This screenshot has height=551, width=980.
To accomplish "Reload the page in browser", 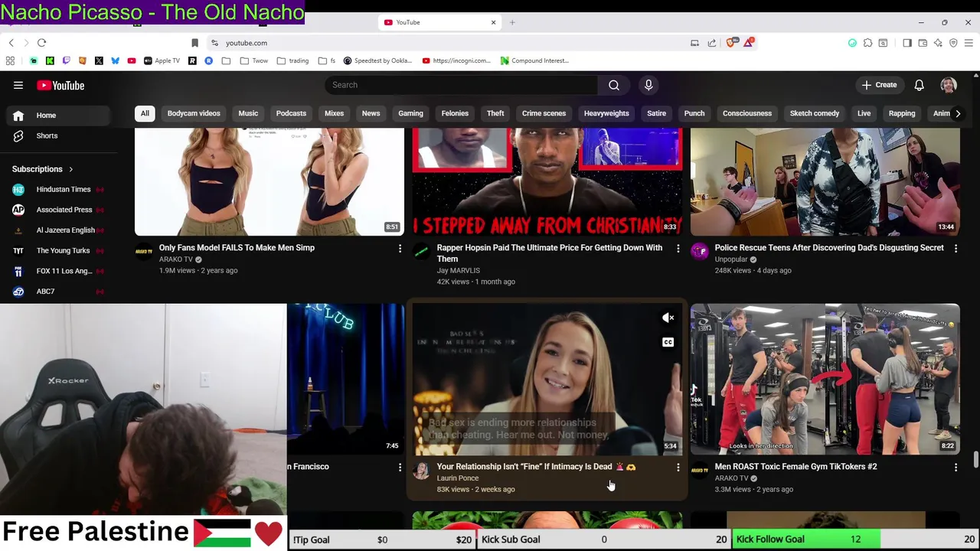I will pyautogui.click(x=42, y=43).
